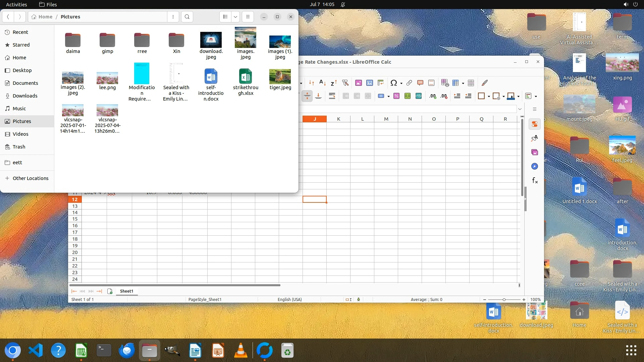The width and height of the screenshot is (644, 362).
Task: Expand the formula bar chevron
Action: pos(520,109)
